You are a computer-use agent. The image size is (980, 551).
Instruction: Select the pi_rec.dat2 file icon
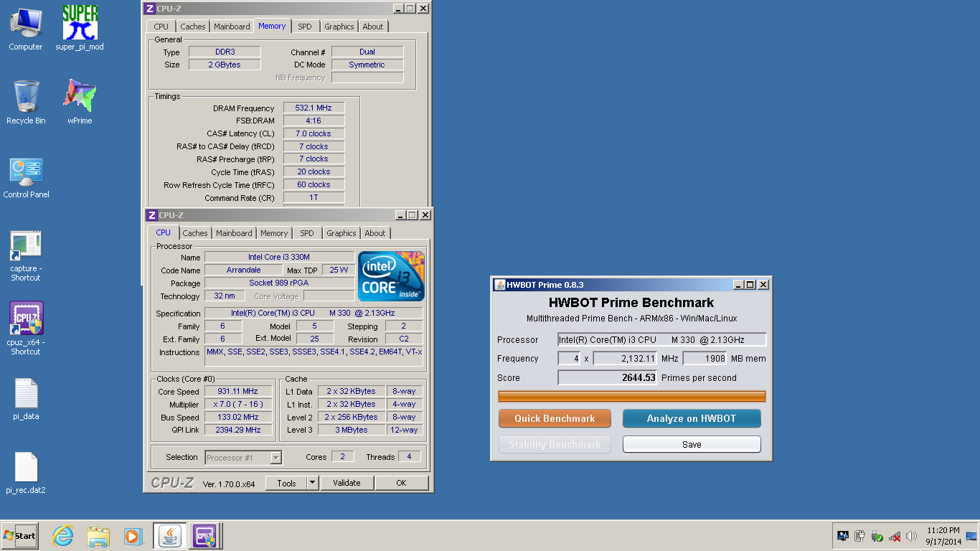coord(26,473)
